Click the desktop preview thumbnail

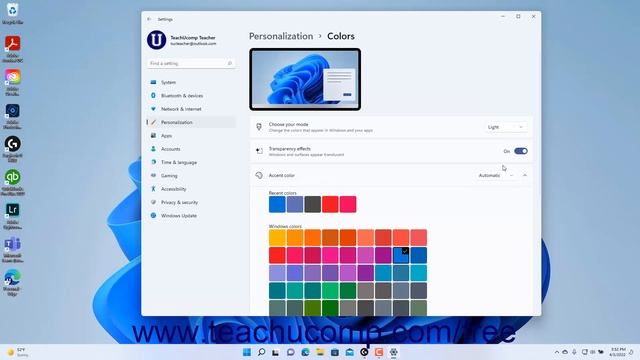(x=305, y=79)
